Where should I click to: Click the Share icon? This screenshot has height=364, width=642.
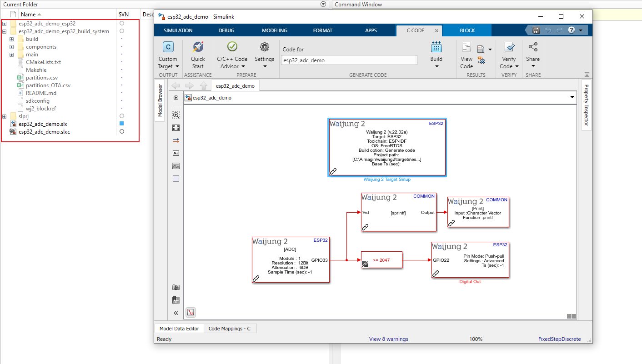click(x=533, y=47)
